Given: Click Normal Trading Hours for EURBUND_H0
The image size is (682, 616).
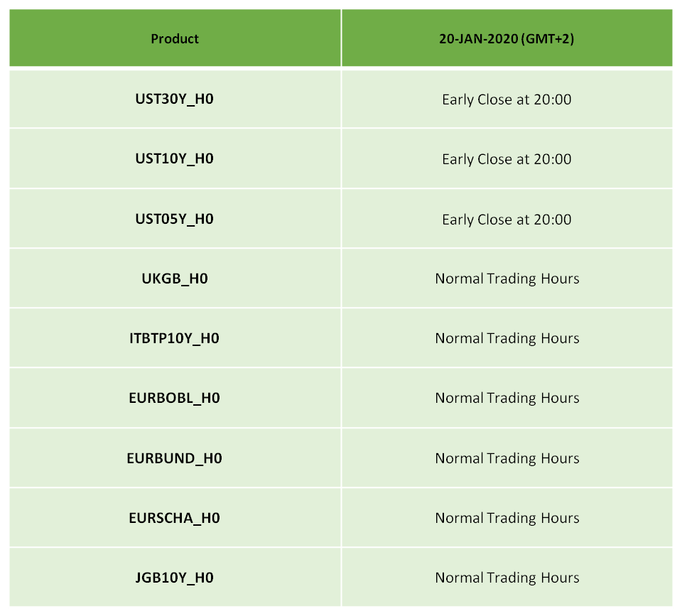Looking at the screenshot, I should point(507,458).
